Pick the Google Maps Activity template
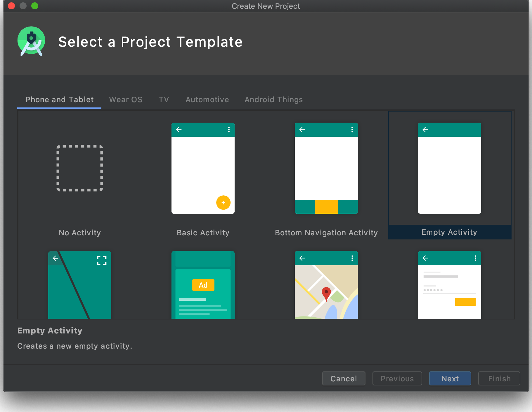 point(326,285)
